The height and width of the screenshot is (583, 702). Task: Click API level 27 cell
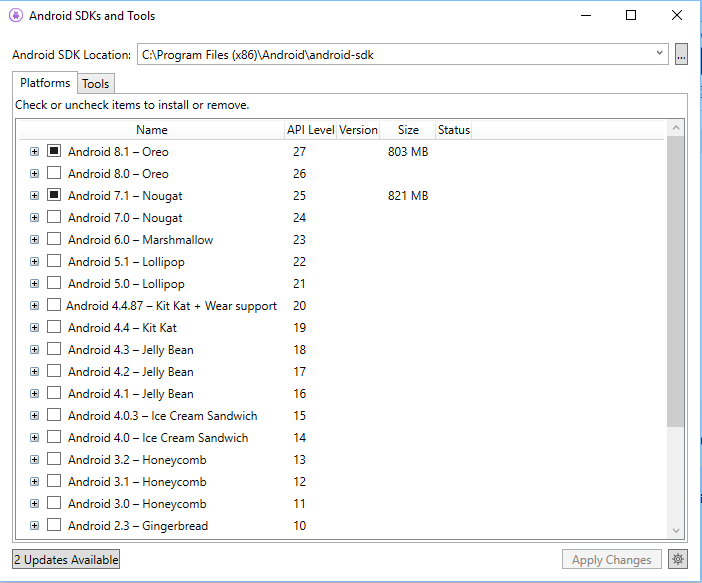tap(300, 152)
